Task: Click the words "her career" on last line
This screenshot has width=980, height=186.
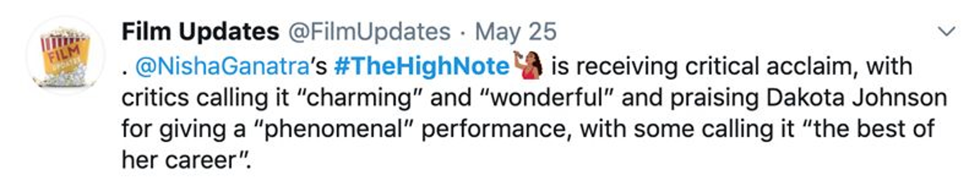Action: coord(179,160)
